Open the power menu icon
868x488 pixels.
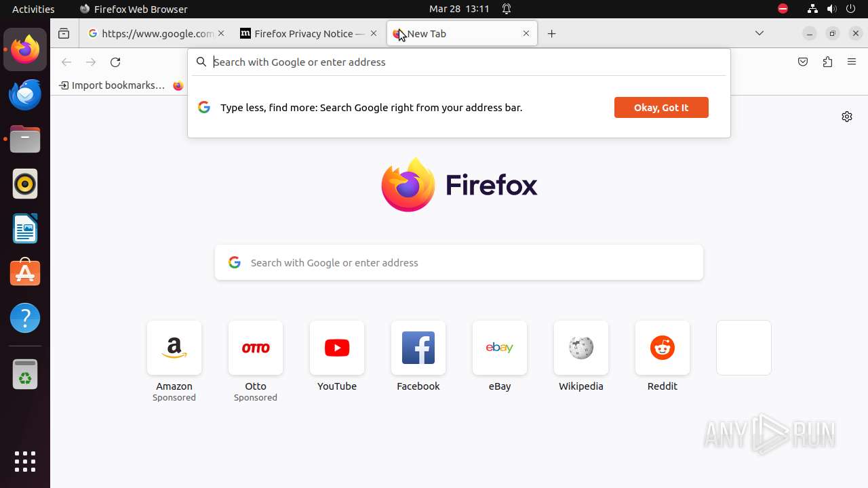coord(852,9)
